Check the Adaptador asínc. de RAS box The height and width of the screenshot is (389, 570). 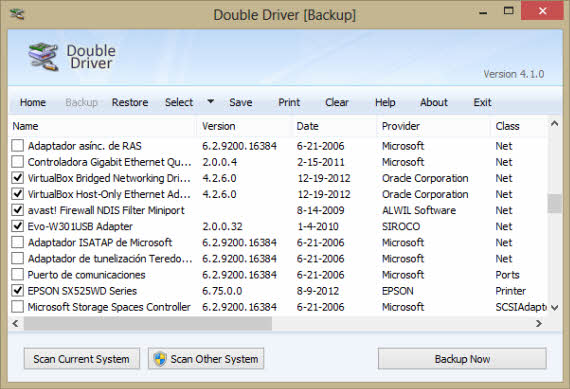pos(17,145)
